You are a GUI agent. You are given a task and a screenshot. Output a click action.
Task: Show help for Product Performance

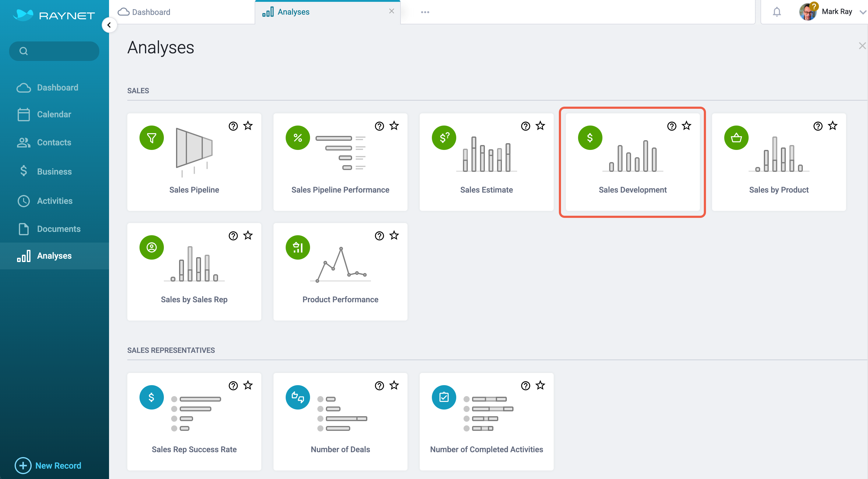(x=379, y=236)
